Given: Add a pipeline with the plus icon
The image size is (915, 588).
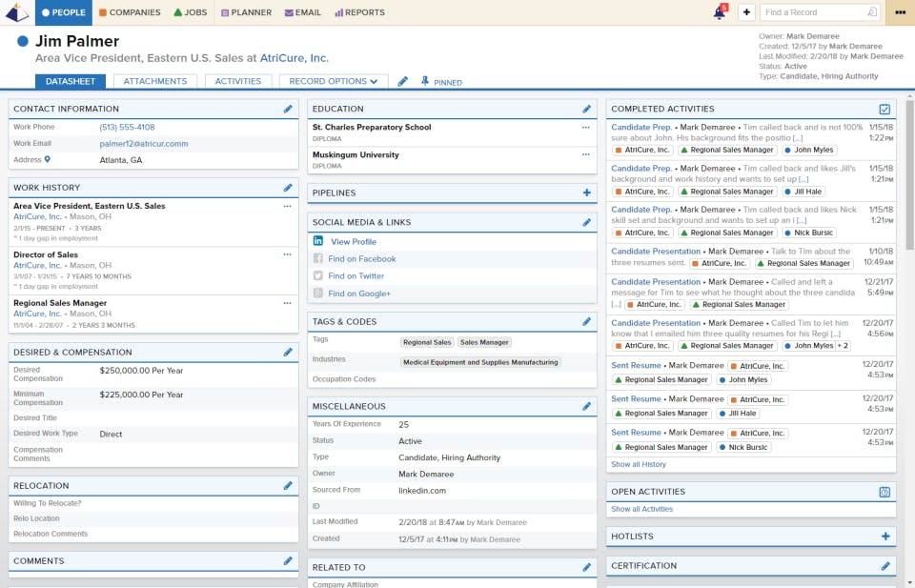Looking at the screenshot, I should (x=586, y=193).
